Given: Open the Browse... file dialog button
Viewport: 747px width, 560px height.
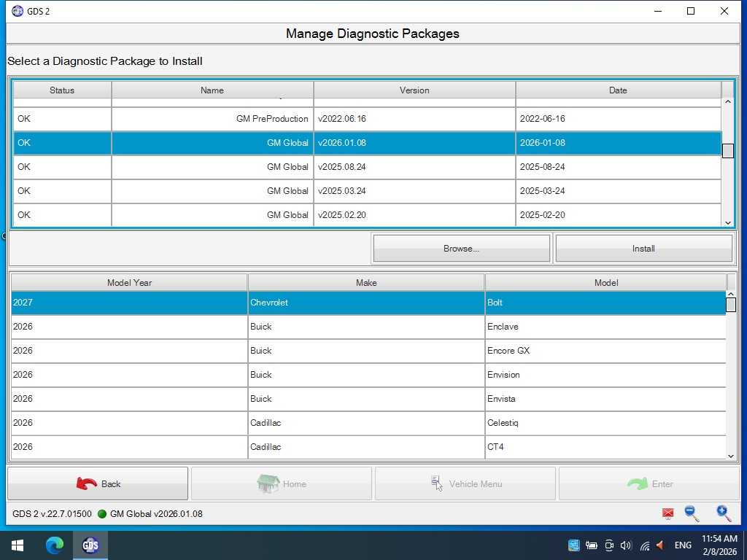Looking at the screenshot, I should point(461,249).
